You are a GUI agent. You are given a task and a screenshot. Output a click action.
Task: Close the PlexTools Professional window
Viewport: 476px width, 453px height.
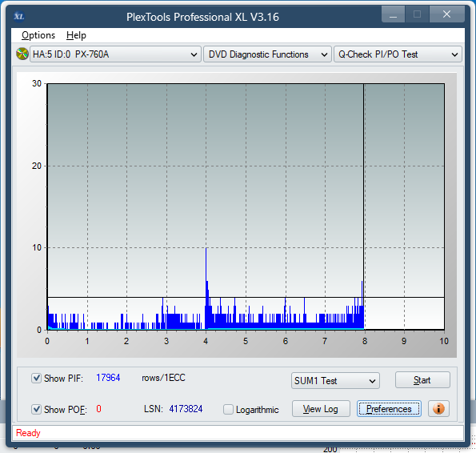click(x=447, y=14)
